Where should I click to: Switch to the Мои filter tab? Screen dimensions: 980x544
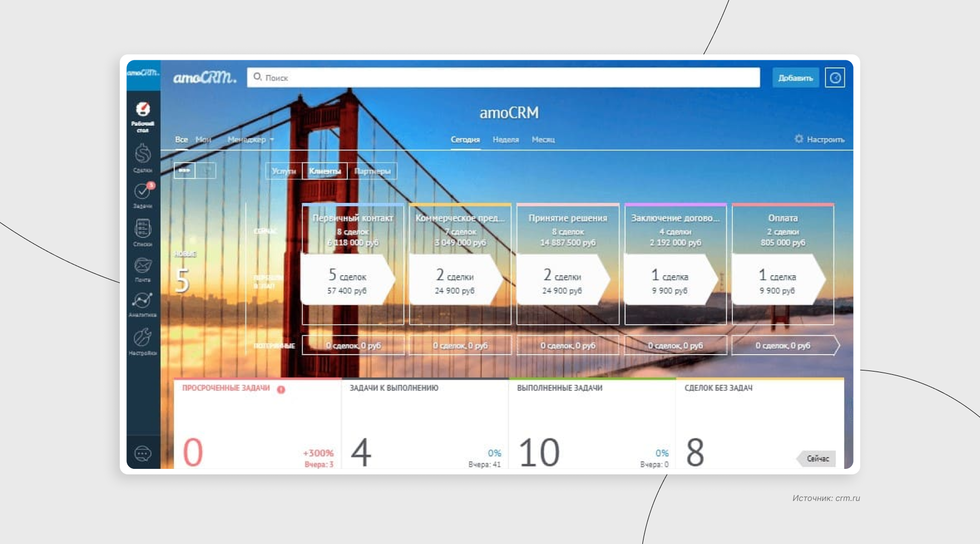[203, 139]
